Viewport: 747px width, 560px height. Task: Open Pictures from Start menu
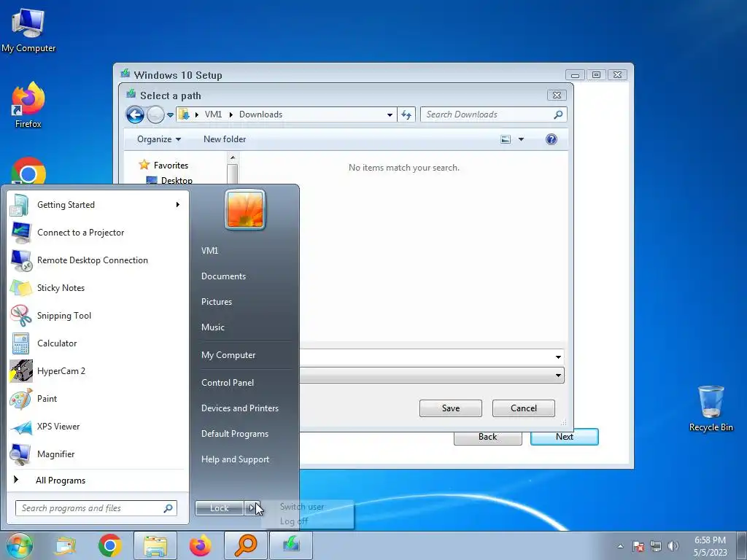point(216,301)
